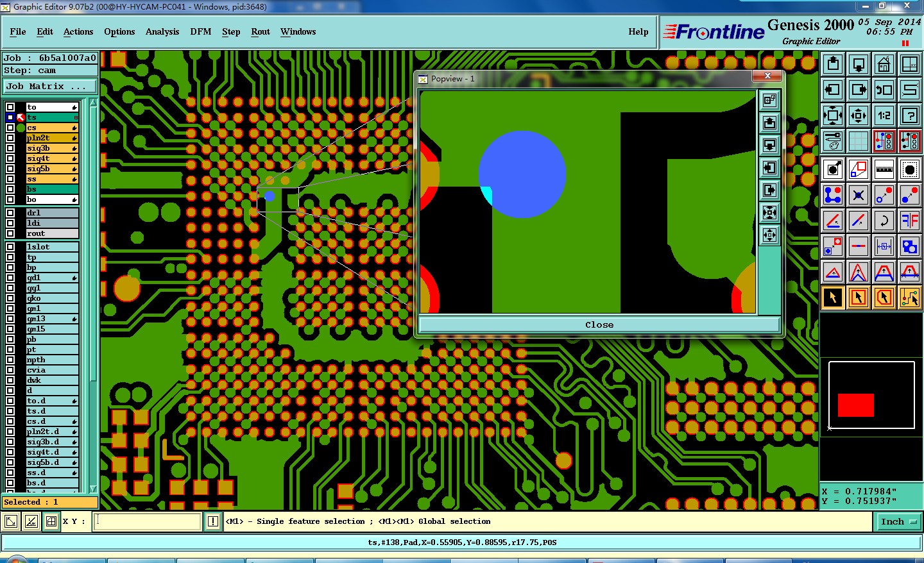Click Close in the Popview window
This screenshot has width=924, height=563.
(599, 325)
